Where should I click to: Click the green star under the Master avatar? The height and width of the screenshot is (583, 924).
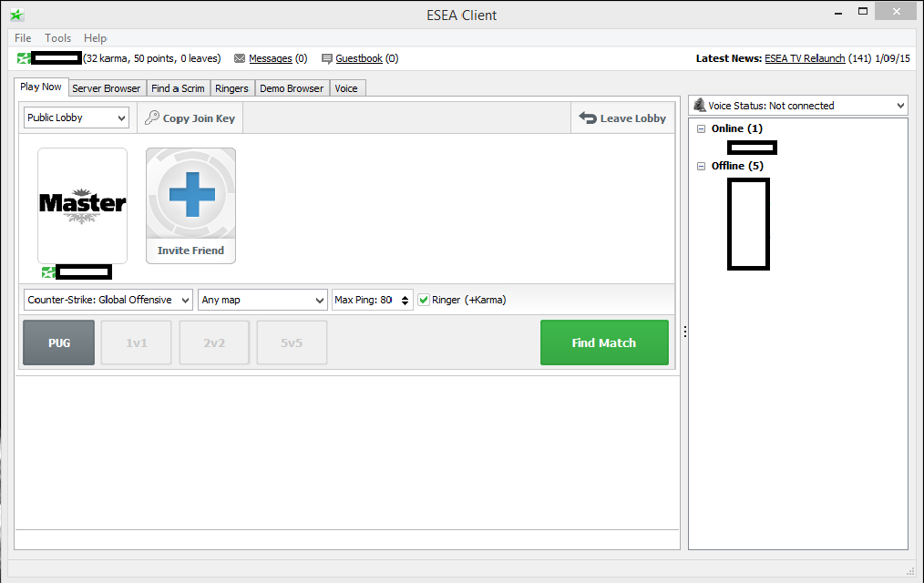(48, 272)
